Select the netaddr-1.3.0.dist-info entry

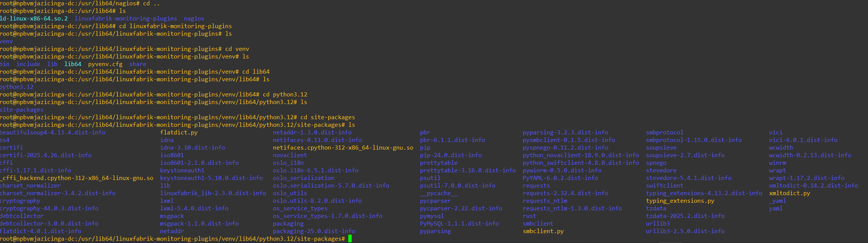coord(312,133)
